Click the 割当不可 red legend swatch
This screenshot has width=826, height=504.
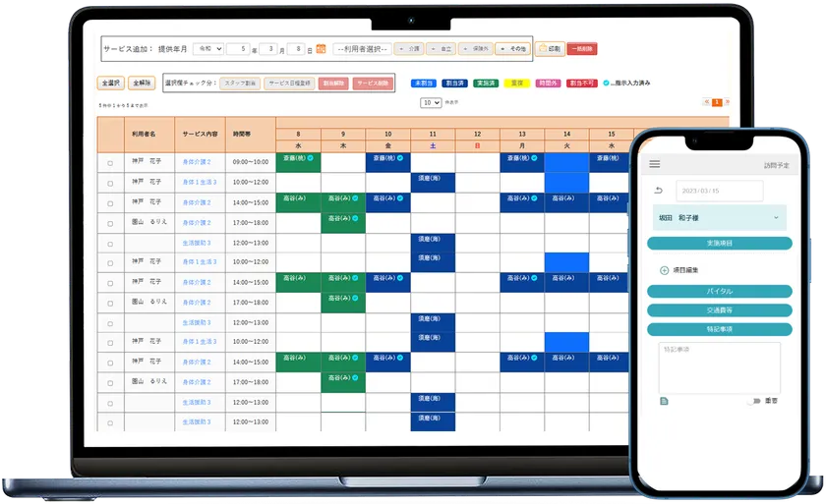pyautogui.click(x=582, y=84)
